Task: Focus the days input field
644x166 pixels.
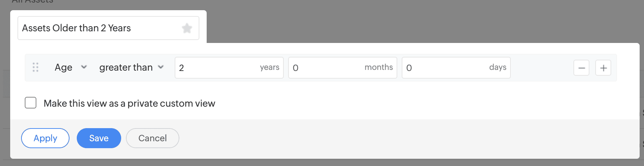Action: (x=444, y=68)
